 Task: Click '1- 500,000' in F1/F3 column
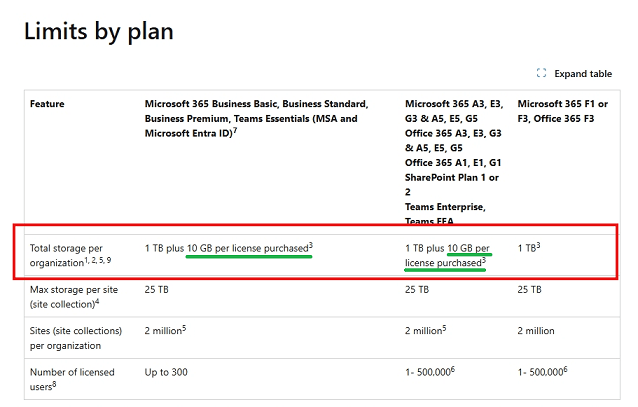tap(542, 372)
